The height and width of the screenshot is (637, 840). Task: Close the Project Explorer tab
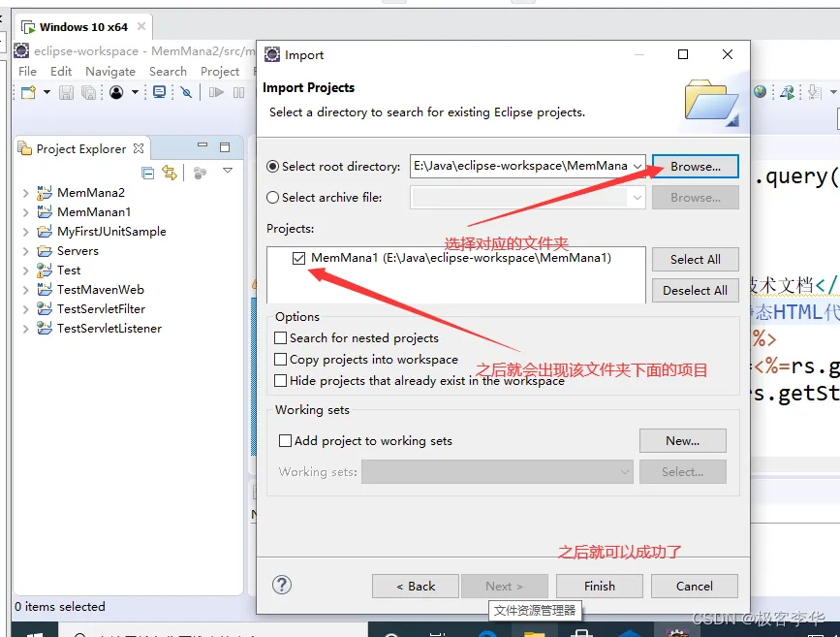[139, 148]
